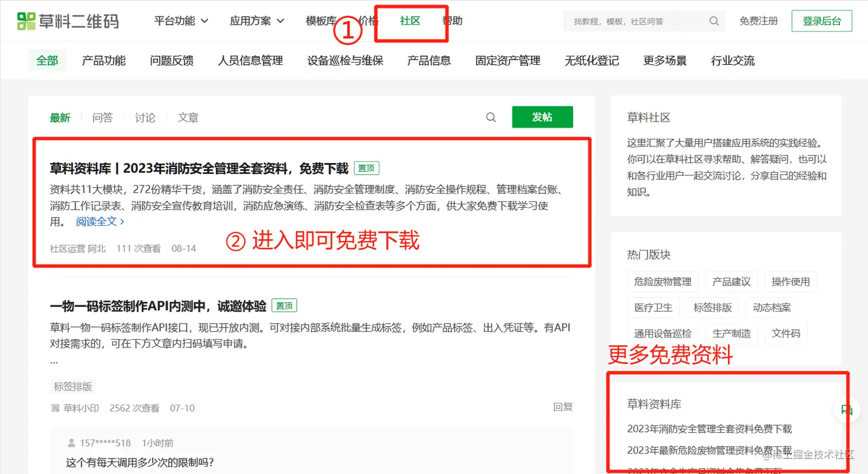Select the 人员信息管理 category tab
This screenshot has width=868, height=474.
coord(250,60)
